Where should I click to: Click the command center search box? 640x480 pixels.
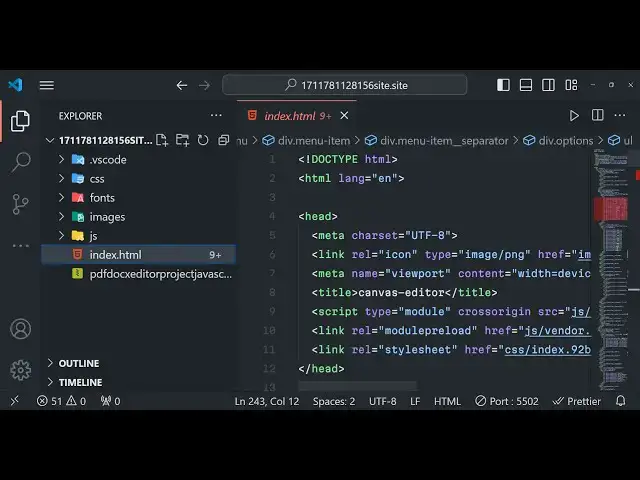pos(345,85)
